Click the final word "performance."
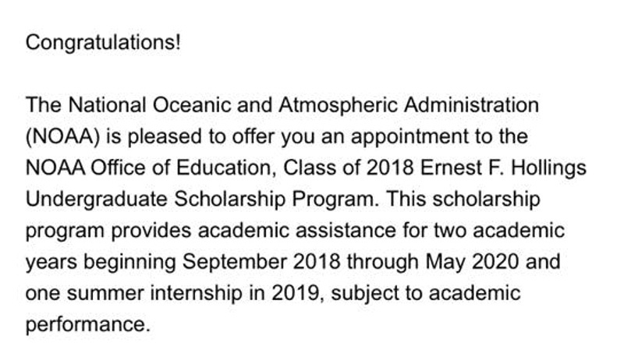Viewport: 617px width, 364px height. click(87, 324)
